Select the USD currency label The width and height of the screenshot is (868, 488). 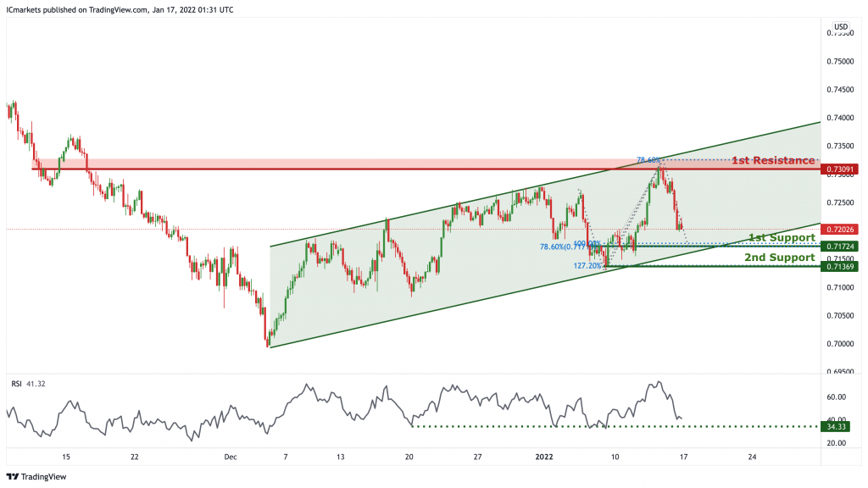point(841,26)
